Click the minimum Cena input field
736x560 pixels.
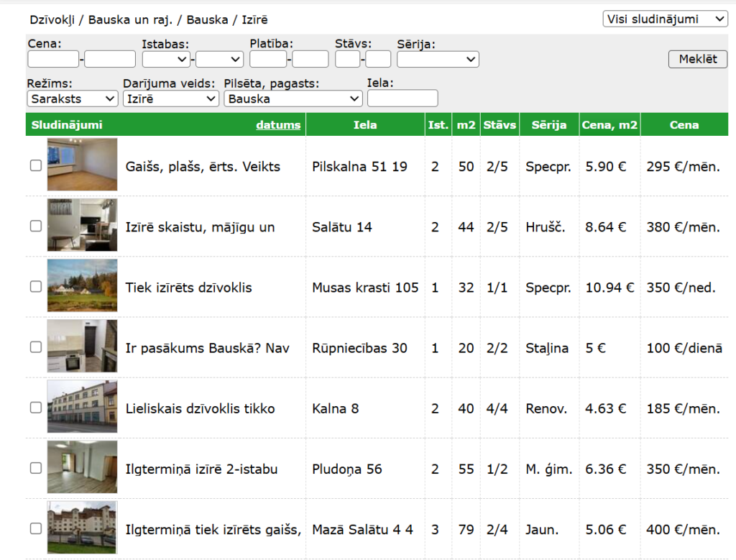point(52,59)
